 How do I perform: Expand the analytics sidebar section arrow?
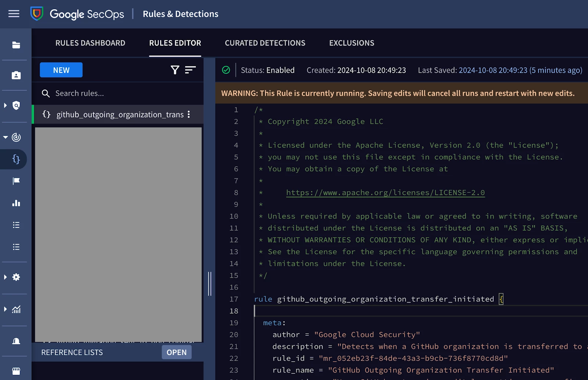click(x=5, y=309)
